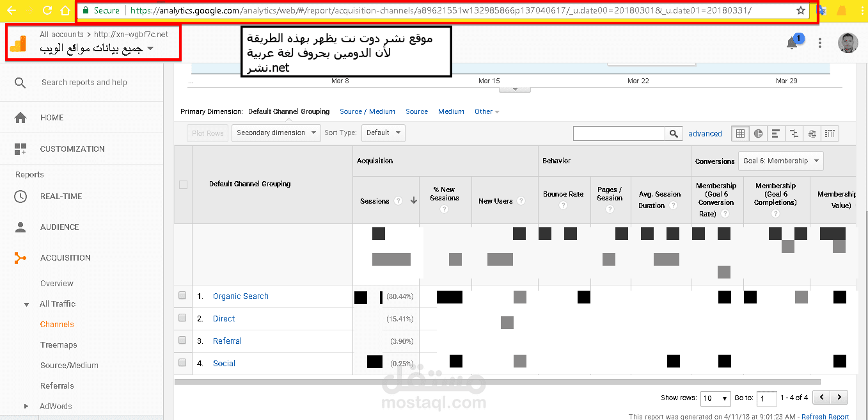Open the Direct channel link

point(224,319)
